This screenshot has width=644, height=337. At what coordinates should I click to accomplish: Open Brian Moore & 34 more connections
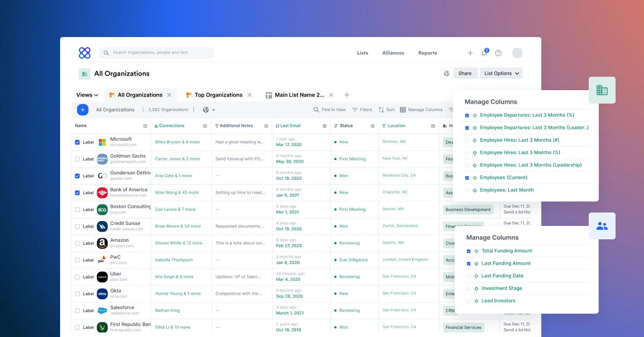[178, 226]
